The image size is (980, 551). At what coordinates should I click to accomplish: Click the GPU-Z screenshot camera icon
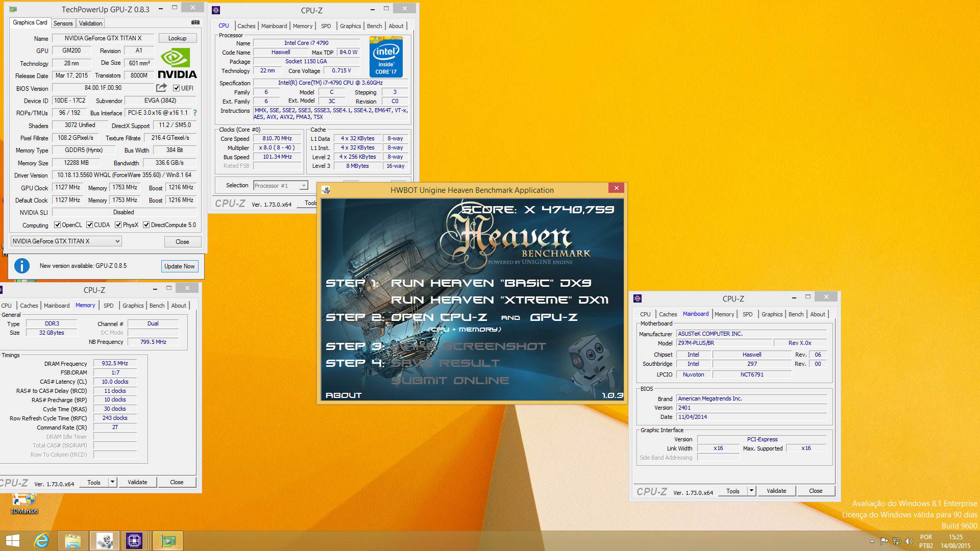pyautogui.click(x=195, y=22)
